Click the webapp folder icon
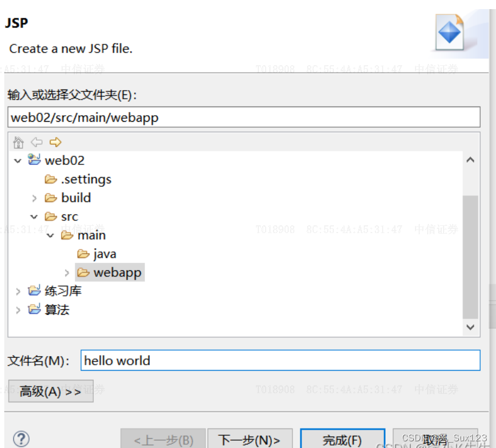The image size is (496, 448). (83, 272)
